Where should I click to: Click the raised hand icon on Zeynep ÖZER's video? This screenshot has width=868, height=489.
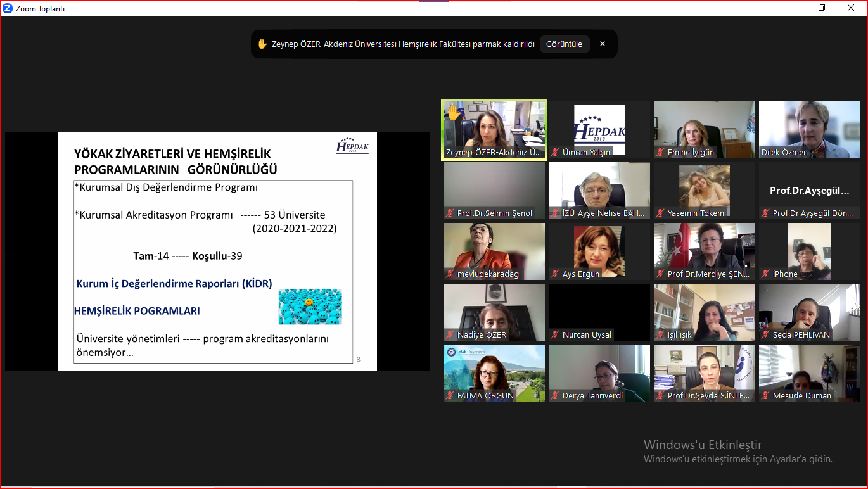coord(454,113)
